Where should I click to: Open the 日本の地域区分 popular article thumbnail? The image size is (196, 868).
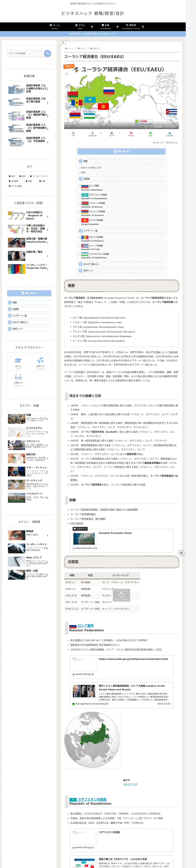point(16,216)
